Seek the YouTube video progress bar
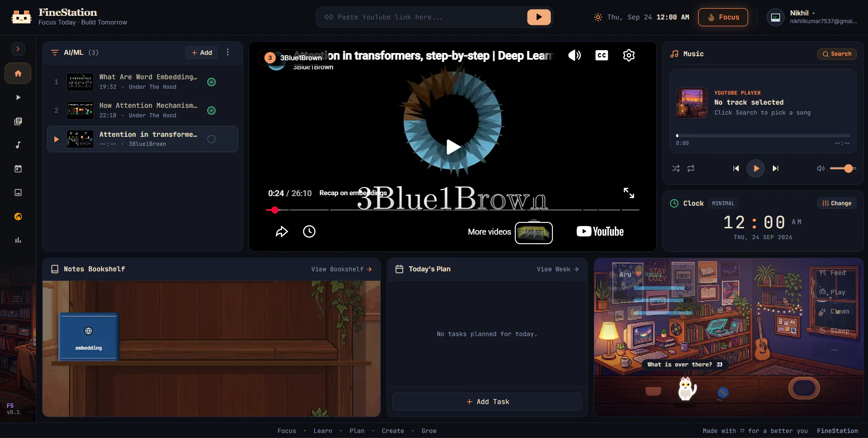Image resolution: width=868 pixels, height=438 pixels. pos(453,210)
